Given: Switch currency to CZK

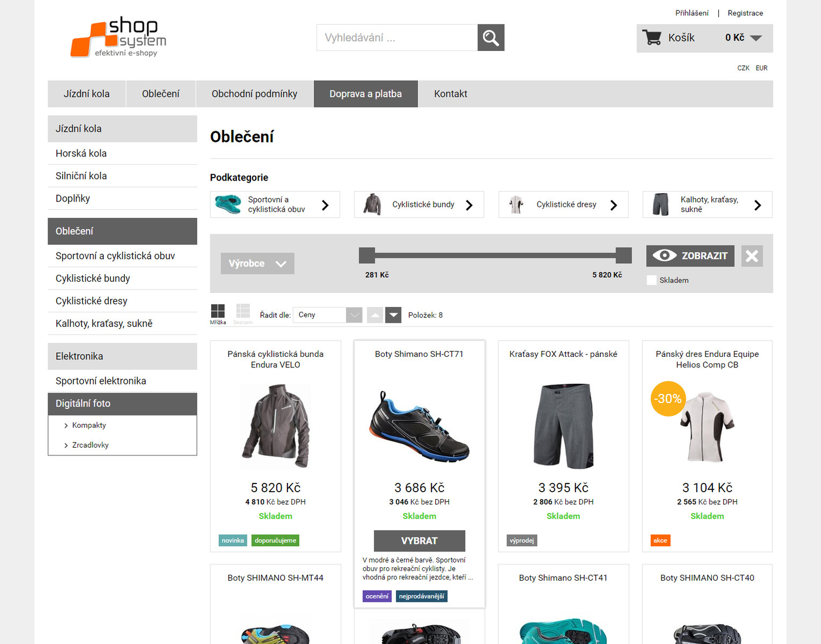Looking at the screenshot, I should click(x=743, y=68).
